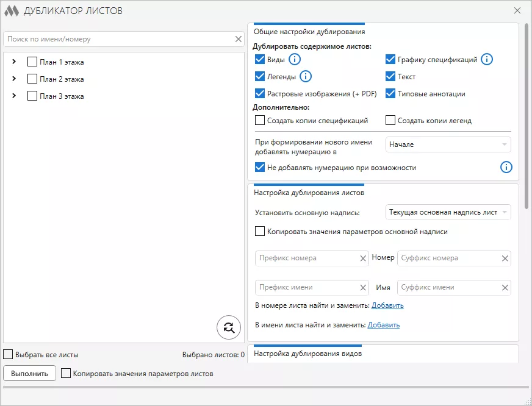Enable Создать копии спецификаций

(259, 120)
